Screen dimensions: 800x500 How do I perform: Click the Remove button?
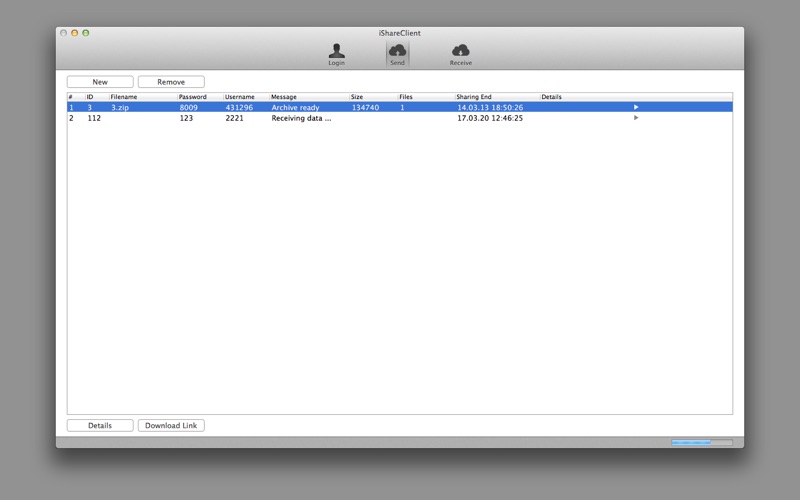coord(171,82)
